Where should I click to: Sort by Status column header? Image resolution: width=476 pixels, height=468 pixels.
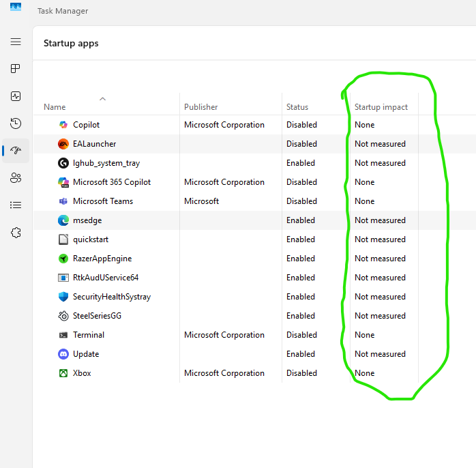(297, 107)
